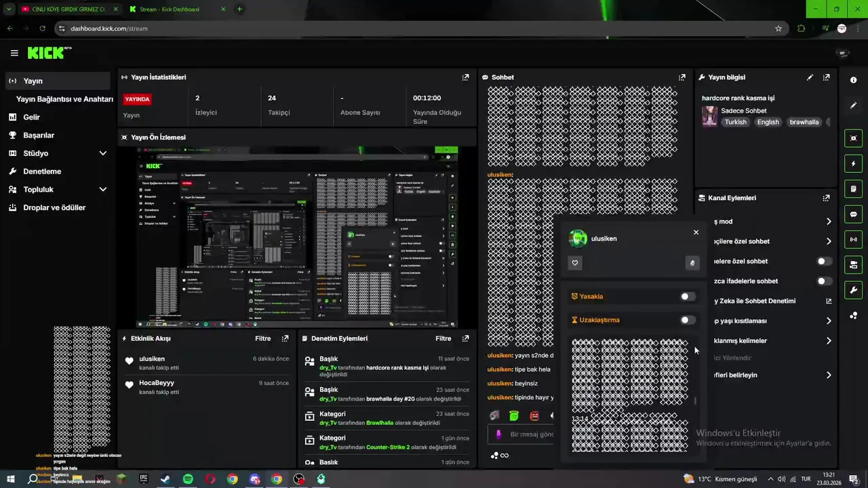Image resolution: width=868 pixels, height=488 pixels.
Task: Toggle the wrench widget icon in sidebar
Action: (853, 290)
